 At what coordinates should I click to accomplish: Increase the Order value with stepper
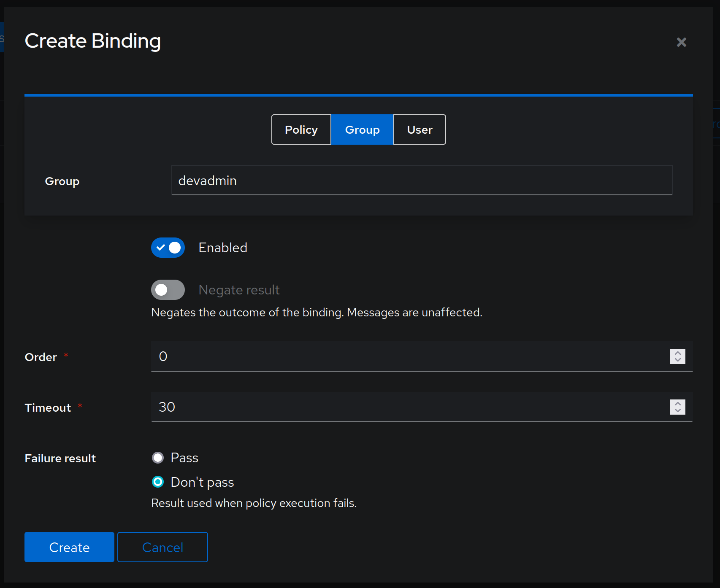tap(678, 353)
